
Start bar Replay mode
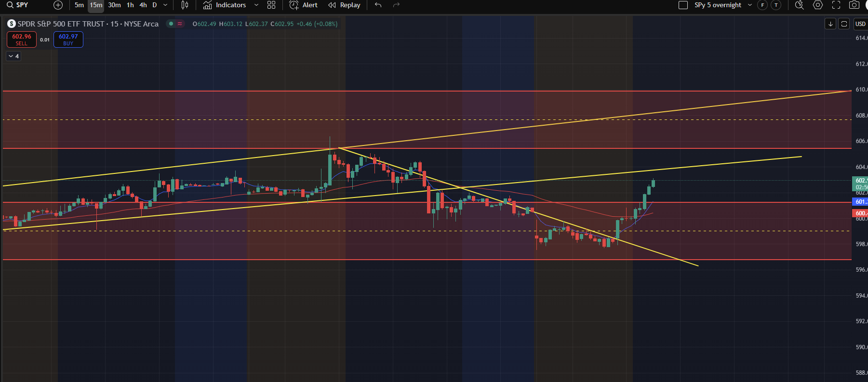pos(344,5)
